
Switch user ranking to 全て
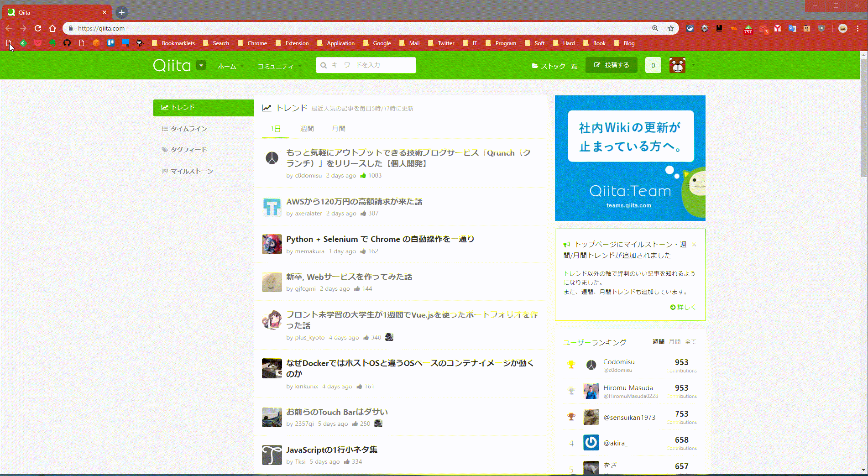pos(690,342)
